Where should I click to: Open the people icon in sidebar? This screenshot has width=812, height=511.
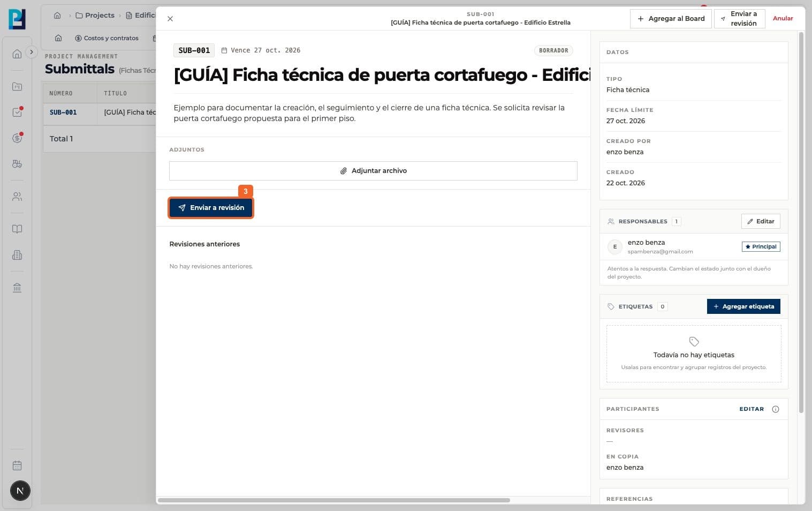tap(17, 197)
